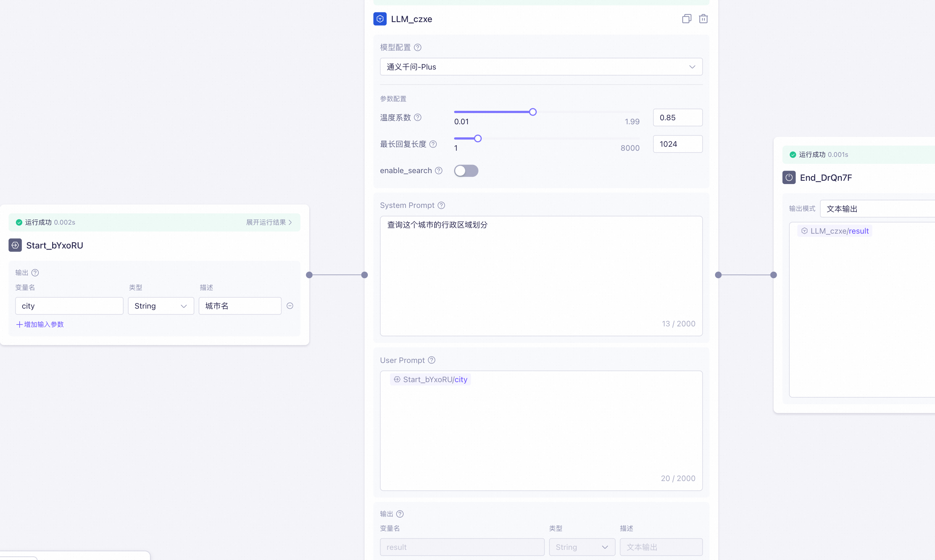
Task: Expand 展开运行结果 on Start node
Action: tap(269, 222)
